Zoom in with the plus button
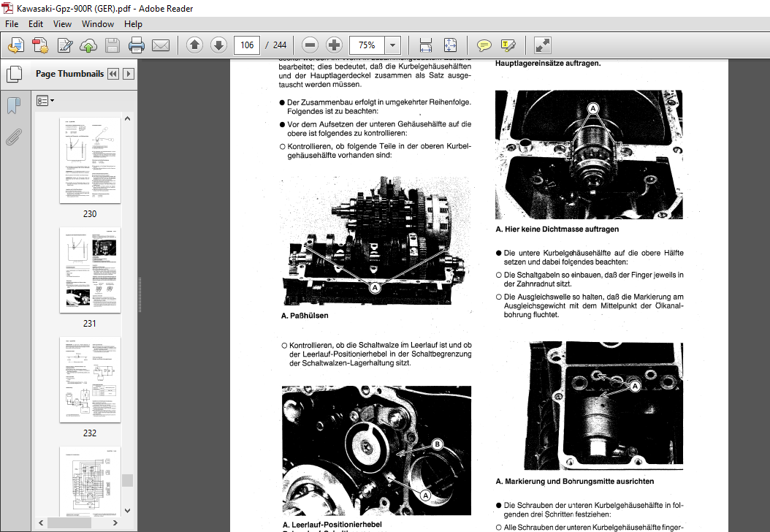770x532 pixels. coord(334,45)
